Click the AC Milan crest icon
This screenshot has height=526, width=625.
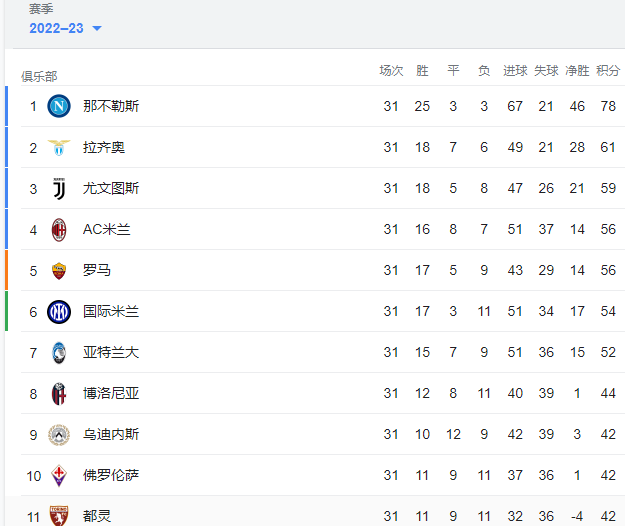59,230
